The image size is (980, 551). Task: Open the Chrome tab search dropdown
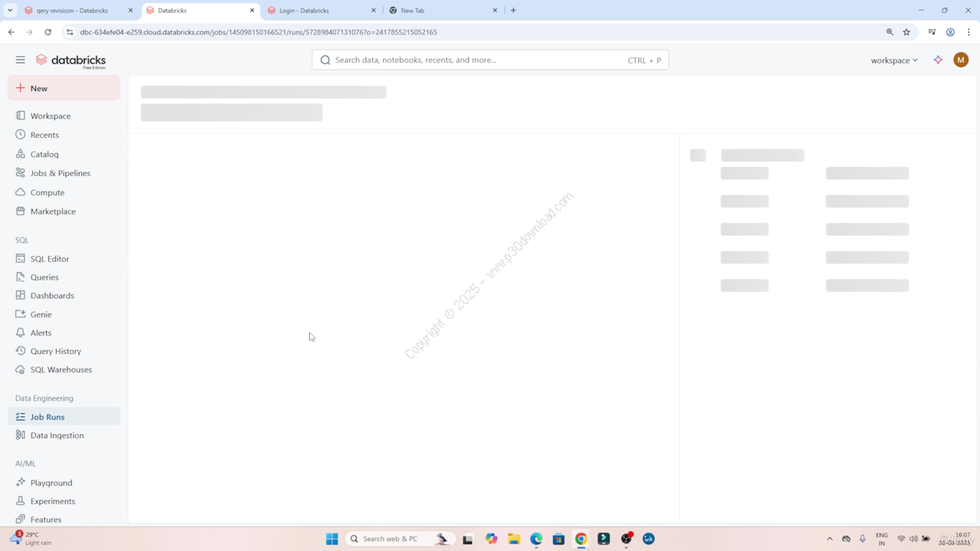pyautogui.click(x=10, y=11)
